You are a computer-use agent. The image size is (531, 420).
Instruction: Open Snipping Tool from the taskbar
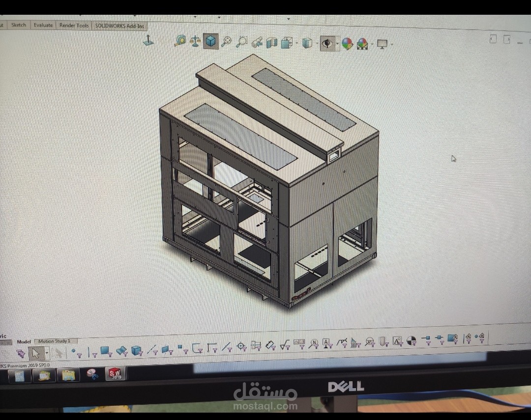click(x=91, y=375)
